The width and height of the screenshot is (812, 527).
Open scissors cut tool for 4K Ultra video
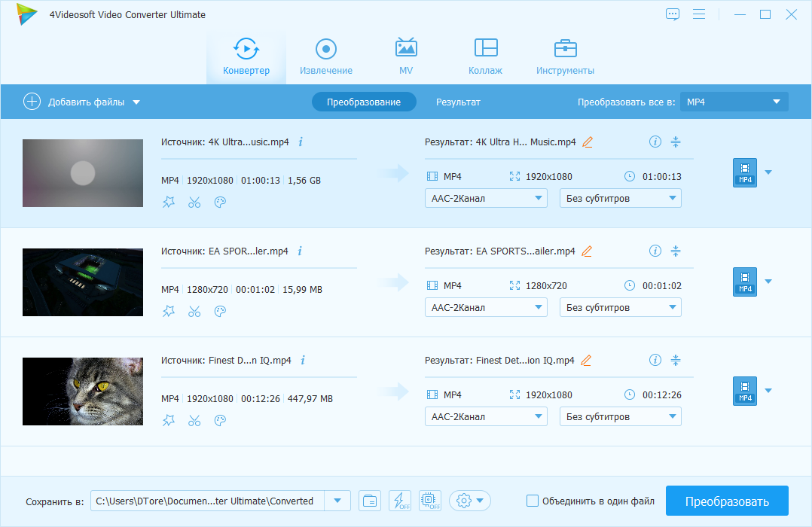coord(194,203)
